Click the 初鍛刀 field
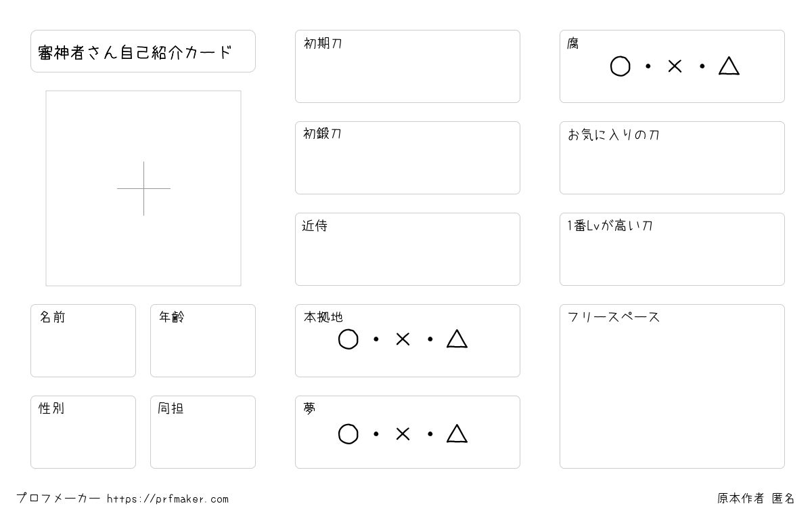 [x=407, y=158]
